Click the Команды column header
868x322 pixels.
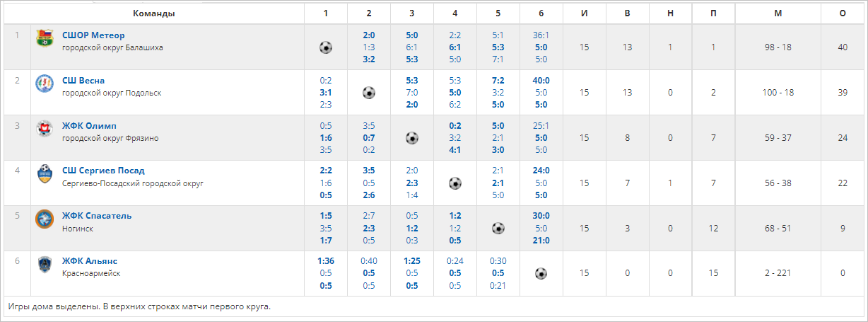pyautogui.click(x=154, y=13)
